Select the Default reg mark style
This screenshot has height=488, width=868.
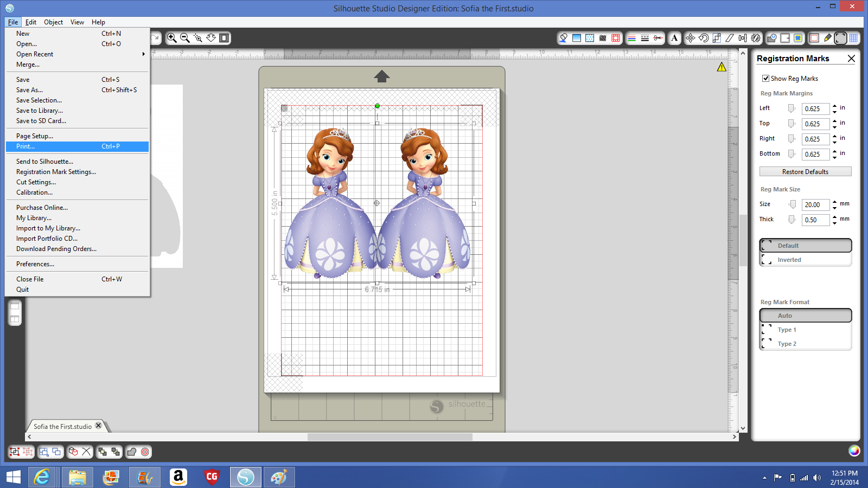point(806,246)
